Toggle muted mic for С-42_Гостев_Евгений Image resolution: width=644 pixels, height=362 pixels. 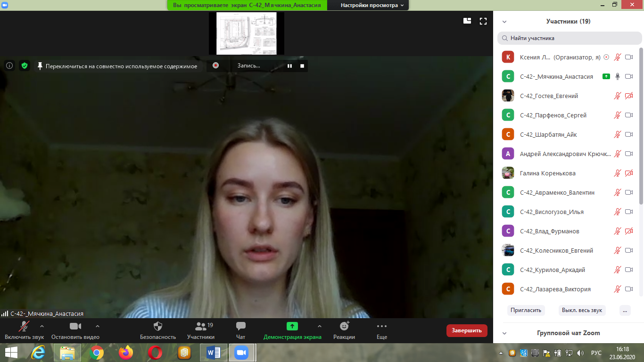coord(618,96)
